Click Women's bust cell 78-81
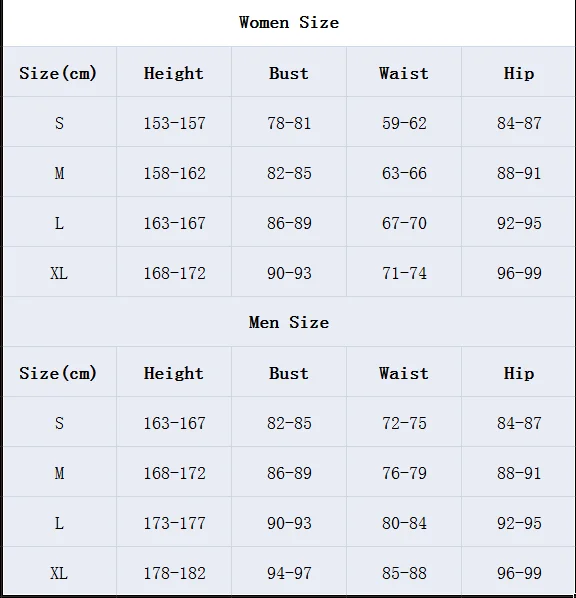 [289, 123]
